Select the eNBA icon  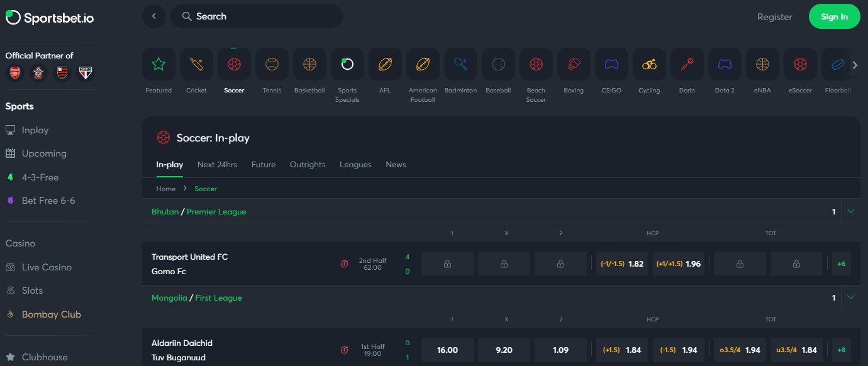coord(762,64)
